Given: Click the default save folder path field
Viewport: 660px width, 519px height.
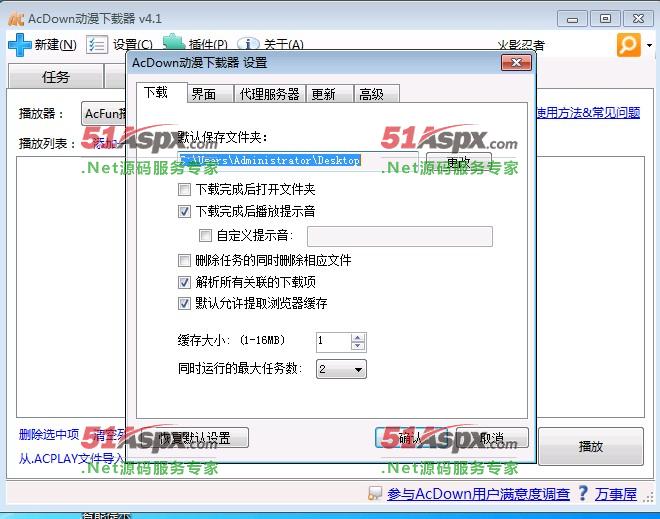Looking at the screenshot, I should tap(298, 160).
